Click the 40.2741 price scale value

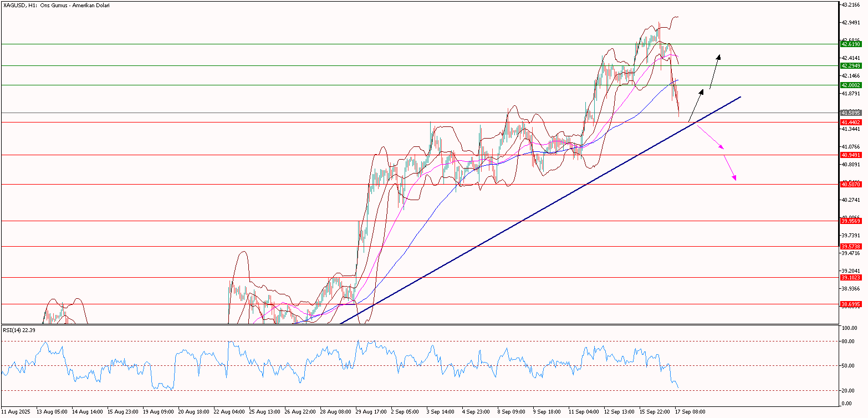point(851,200)
